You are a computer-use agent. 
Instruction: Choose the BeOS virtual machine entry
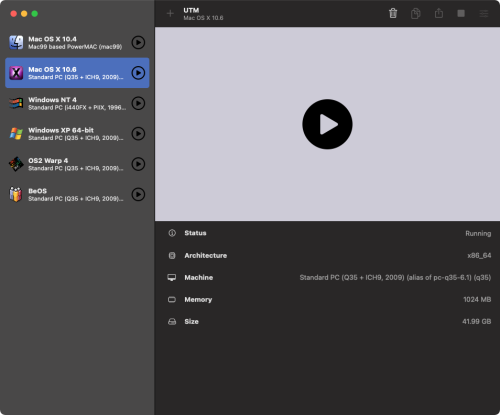(x=77, y=194)
